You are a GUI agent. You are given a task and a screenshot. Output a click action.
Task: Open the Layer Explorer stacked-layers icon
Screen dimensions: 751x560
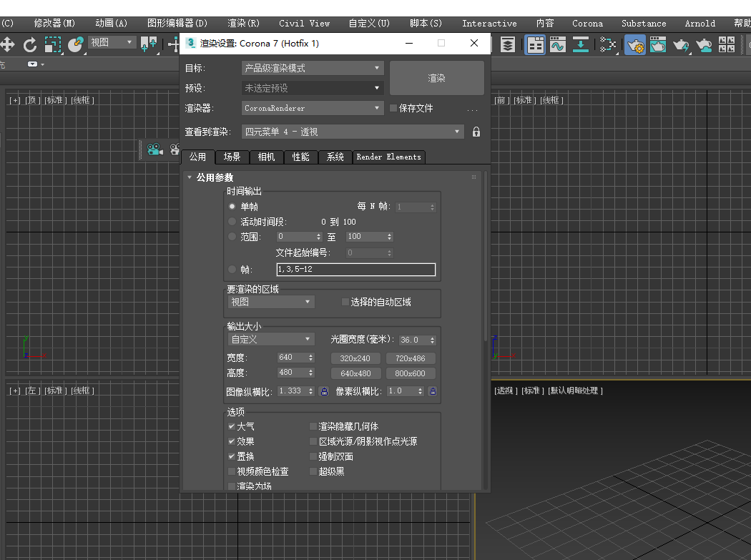click(507, 45)
